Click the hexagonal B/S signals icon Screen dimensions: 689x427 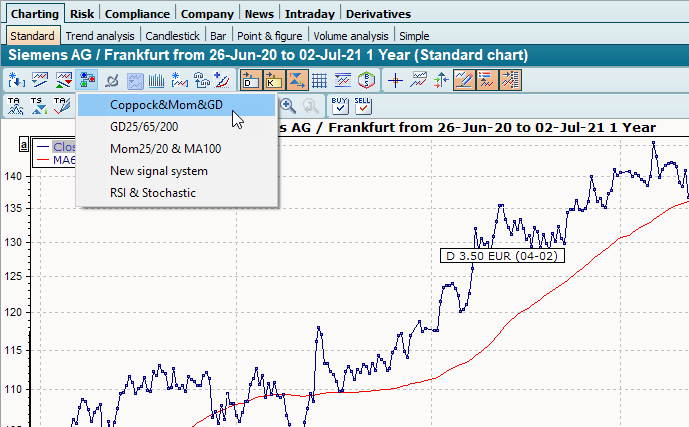[x=367, y=80]
